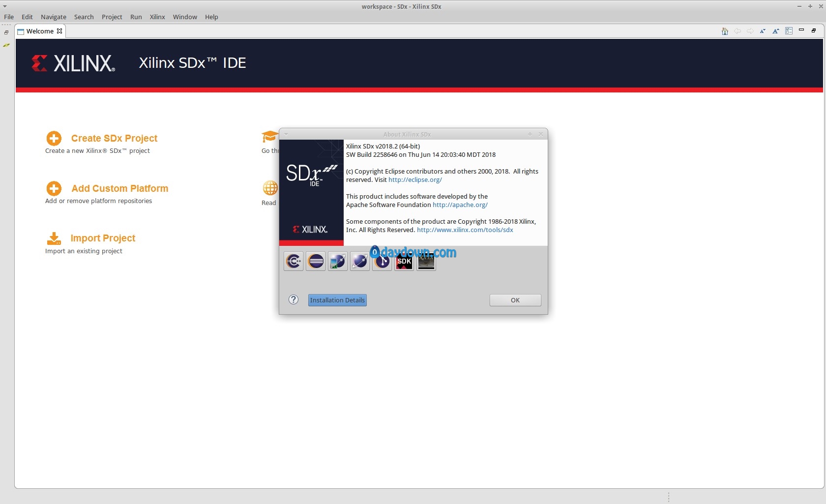Click Add Custom Platform link
Screen dimensions: 826x504
point(120,188)
